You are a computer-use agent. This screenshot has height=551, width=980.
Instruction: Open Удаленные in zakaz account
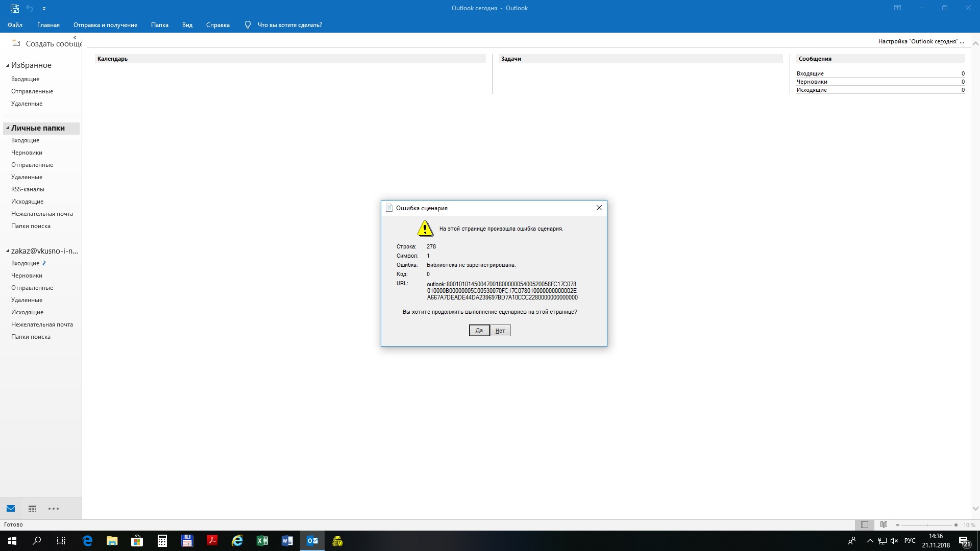[27, 300]
